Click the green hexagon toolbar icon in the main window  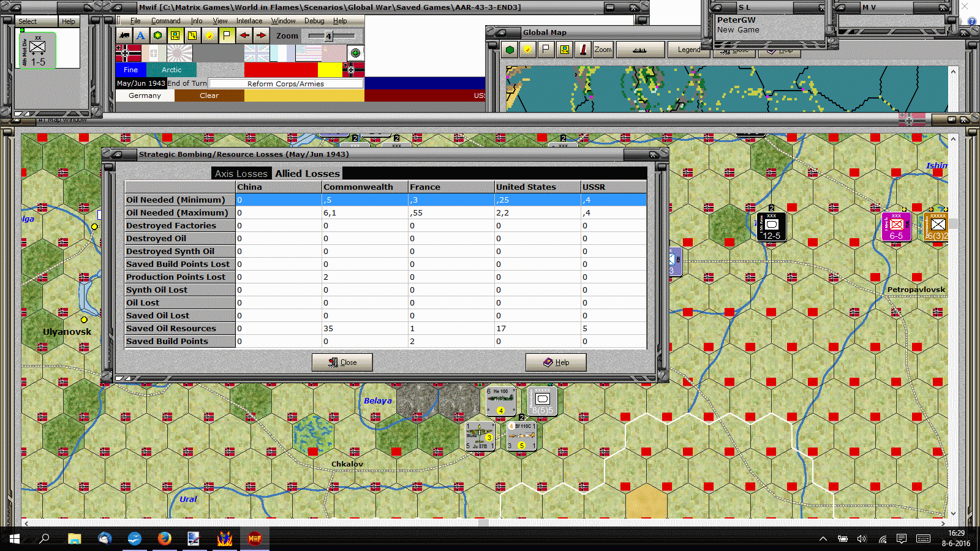pyautogui.click(x=158, y=36)
